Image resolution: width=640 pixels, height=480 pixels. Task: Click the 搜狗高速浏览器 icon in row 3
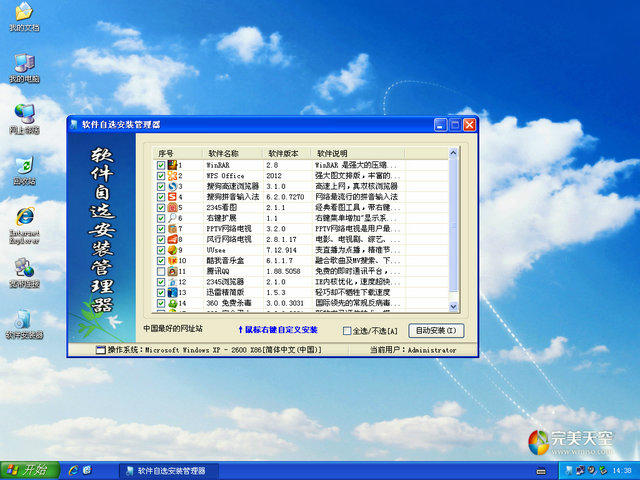(x=172, y=187)
